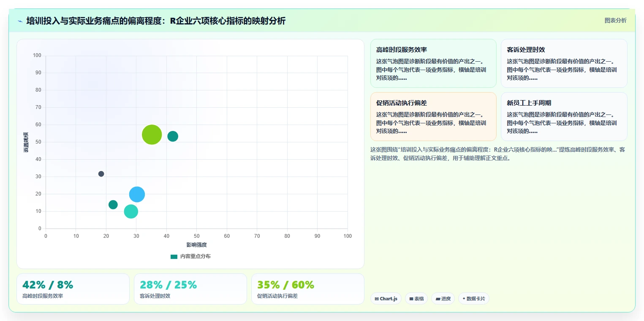Select the small dark gray bubble
Viewport: 644px width, 321px height.
point(101,174)
